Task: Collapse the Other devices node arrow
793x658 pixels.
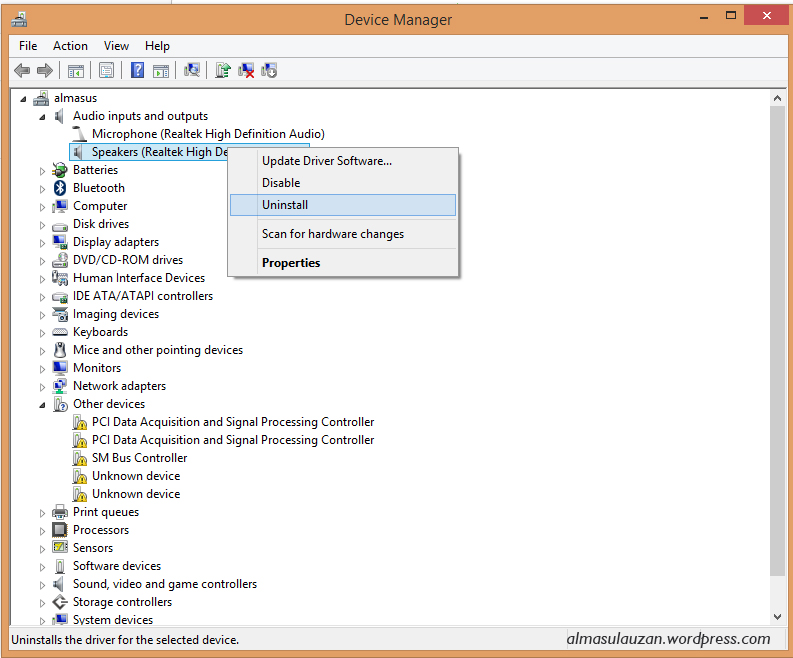Action: [x=42, y=405]
